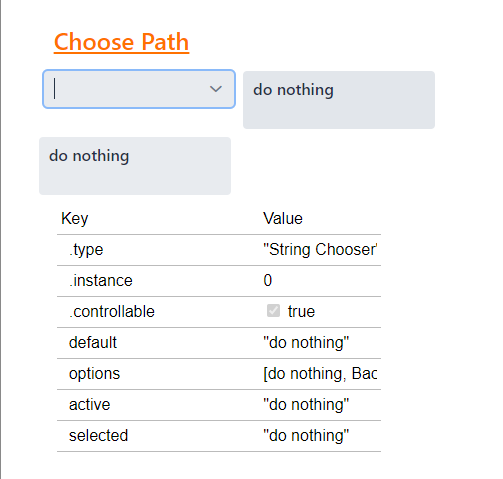Click the options list value cell

pyautogui.click(x=320, y=374)
